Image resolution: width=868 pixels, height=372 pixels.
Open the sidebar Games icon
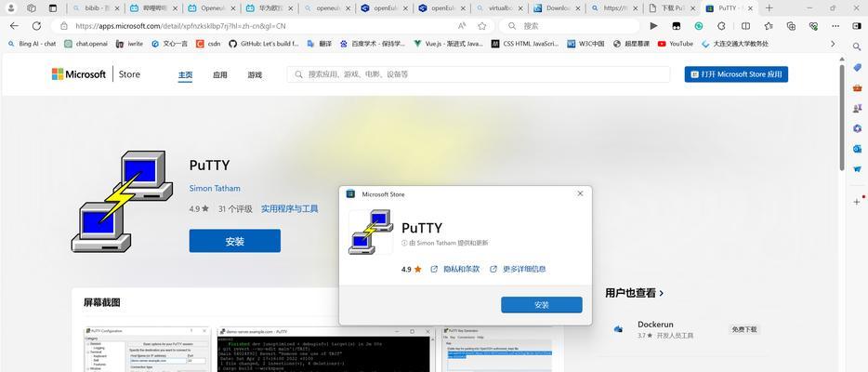click(x=857, y=108)
